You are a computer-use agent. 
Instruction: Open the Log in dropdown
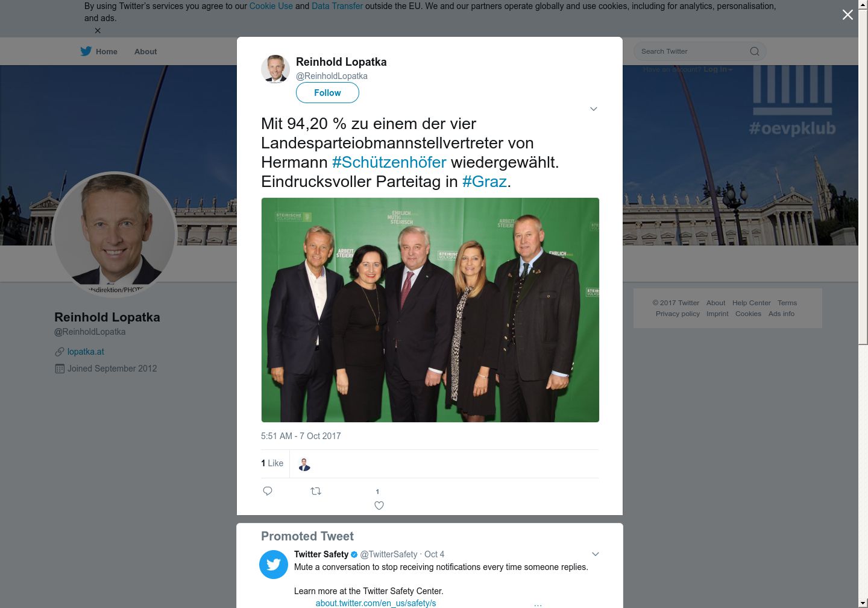click(x=718, y=69)
